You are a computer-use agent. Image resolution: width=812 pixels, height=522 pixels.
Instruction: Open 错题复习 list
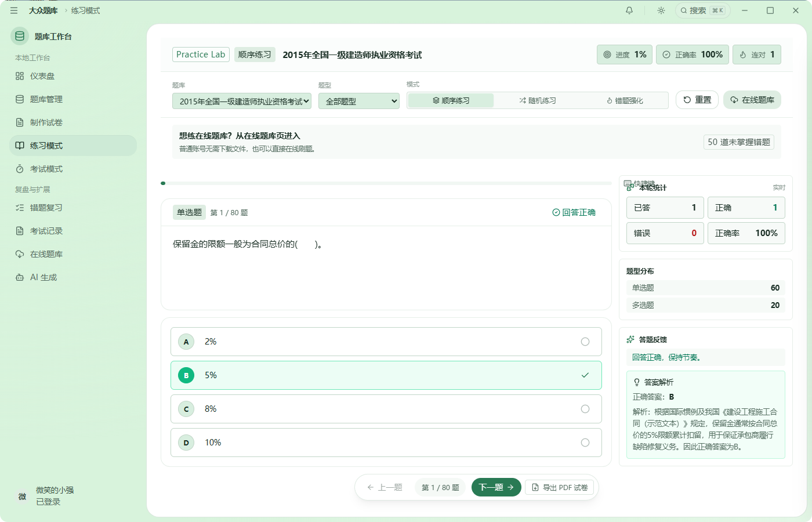click(73, 208)
